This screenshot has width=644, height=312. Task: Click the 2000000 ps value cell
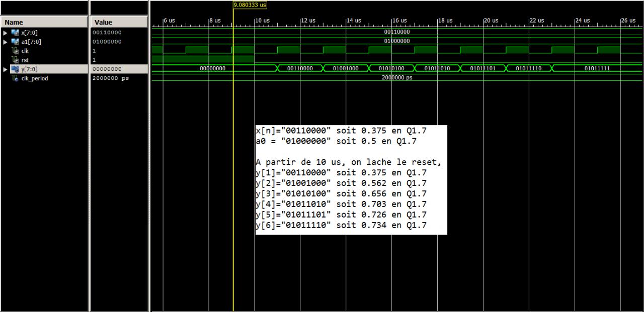[111, 78]
